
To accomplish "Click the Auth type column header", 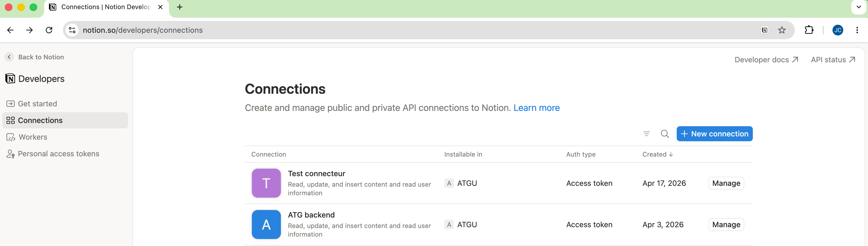I will pos(581,154).
